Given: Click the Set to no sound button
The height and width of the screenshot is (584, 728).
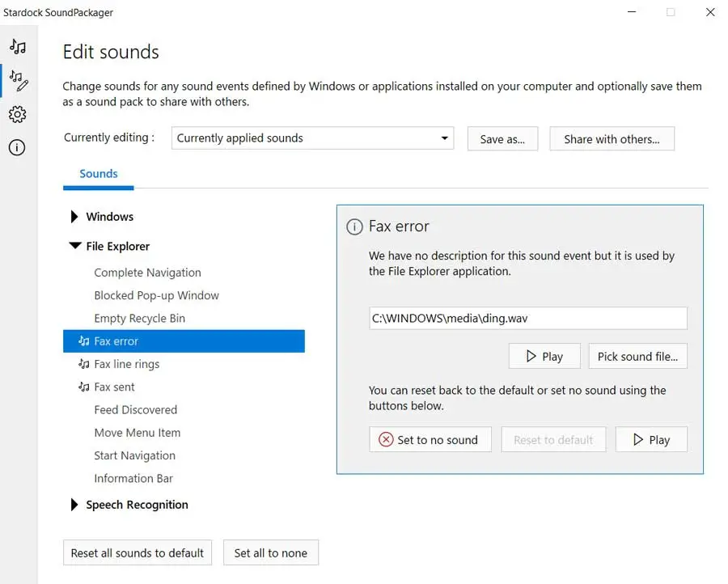Looking at the screenshot, I should point(429,440).
